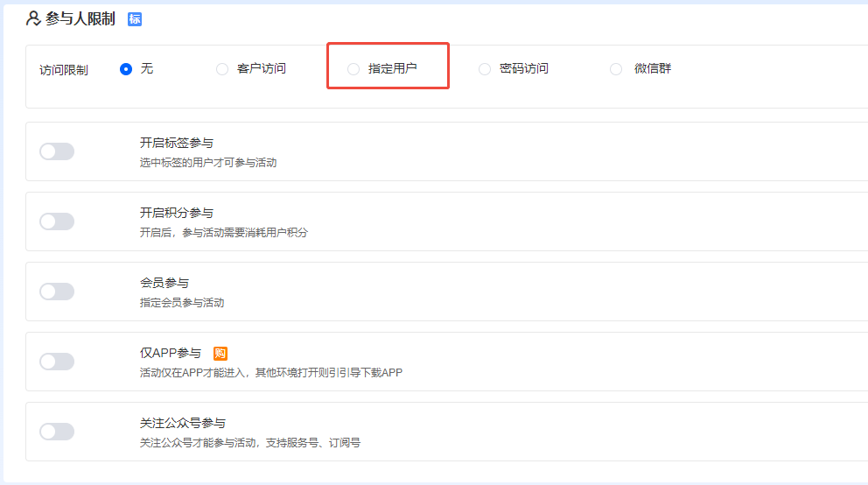Turn on the 开启积分参与 switch
868x485 pixels.
point(57,221)
